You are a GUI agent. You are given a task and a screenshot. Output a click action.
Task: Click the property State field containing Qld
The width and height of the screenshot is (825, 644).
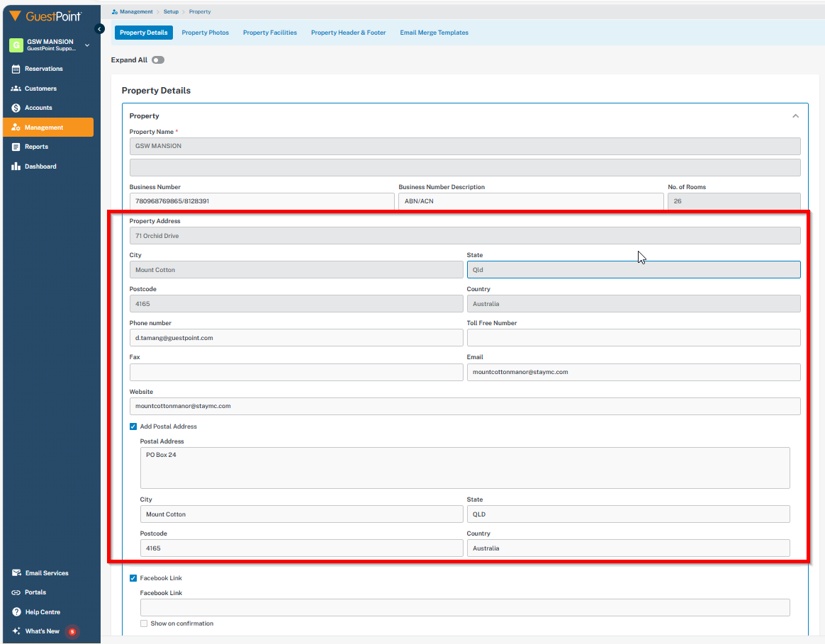tap(634, 270)
